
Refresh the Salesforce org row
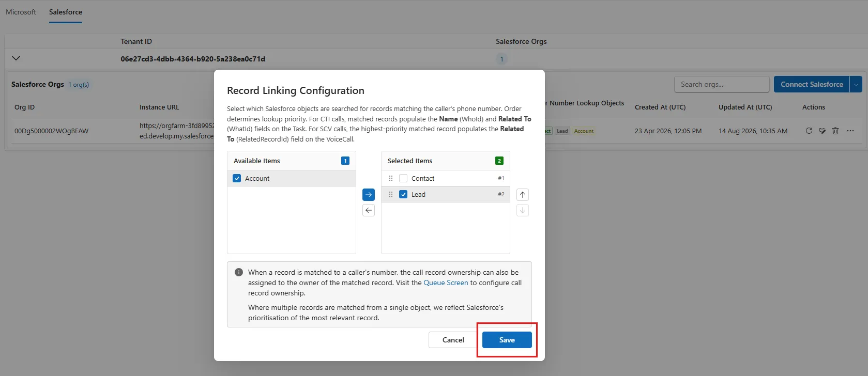click(809, 131)
